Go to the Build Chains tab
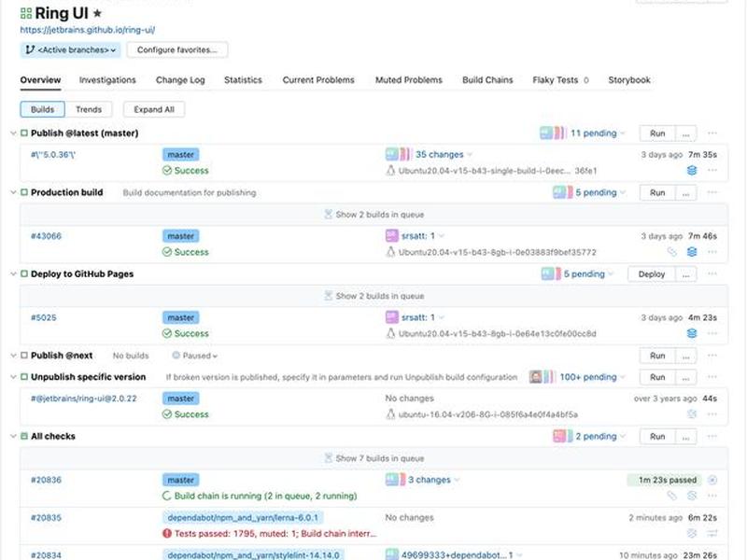This screenshot has height=560, width=747. click(487, 80)
